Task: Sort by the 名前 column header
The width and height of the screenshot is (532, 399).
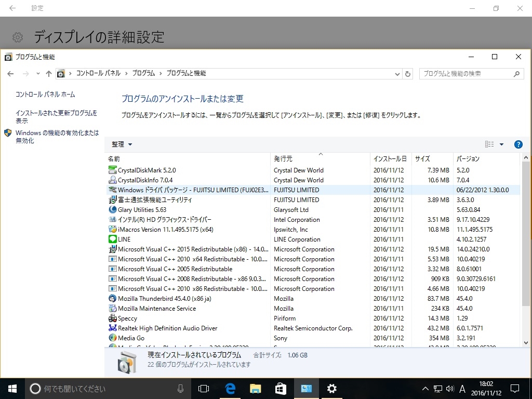Action: click(x=114, y=158)
